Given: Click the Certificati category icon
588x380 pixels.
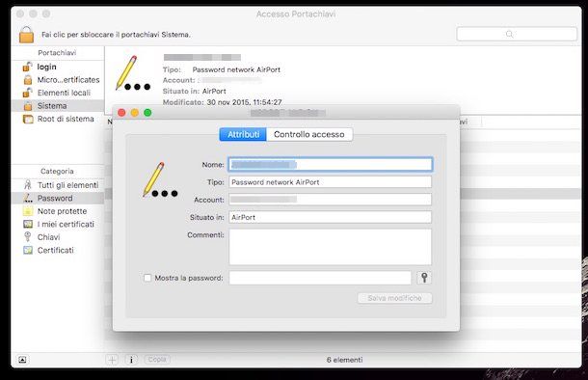Looking at the screenshot, I should coord(28,250).
